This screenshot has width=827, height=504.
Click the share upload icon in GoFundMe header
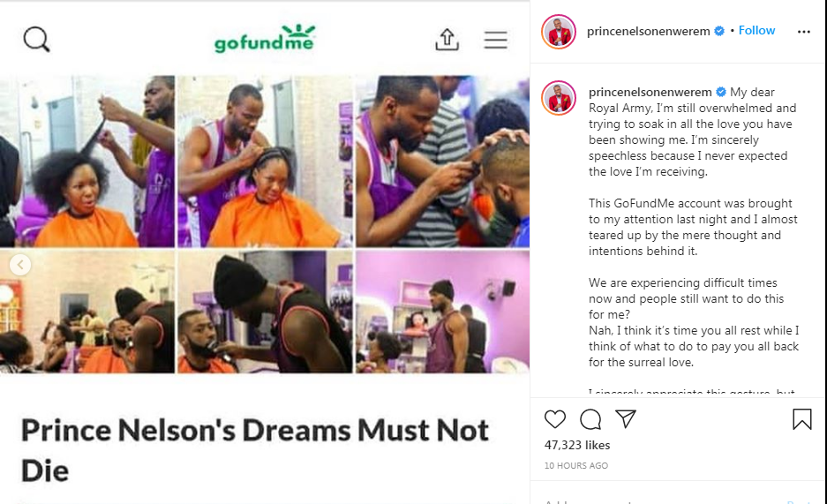tap(447, 40)
